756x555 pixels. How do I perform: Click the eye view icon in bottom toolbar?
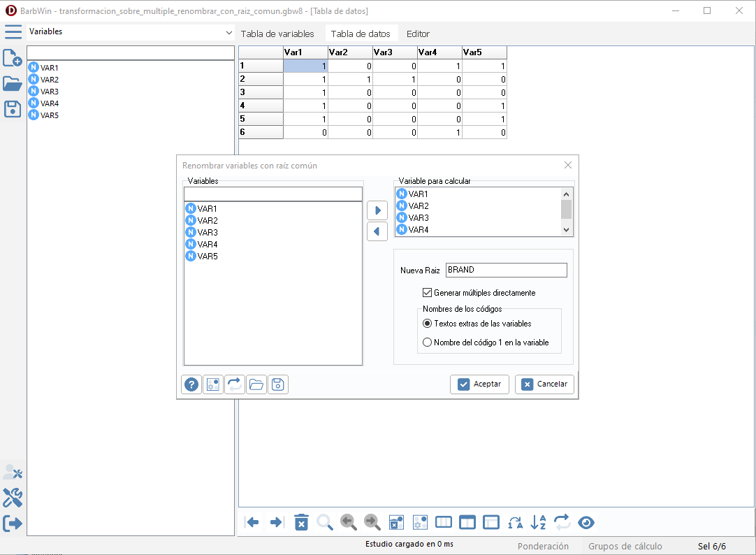click(586, 522)
